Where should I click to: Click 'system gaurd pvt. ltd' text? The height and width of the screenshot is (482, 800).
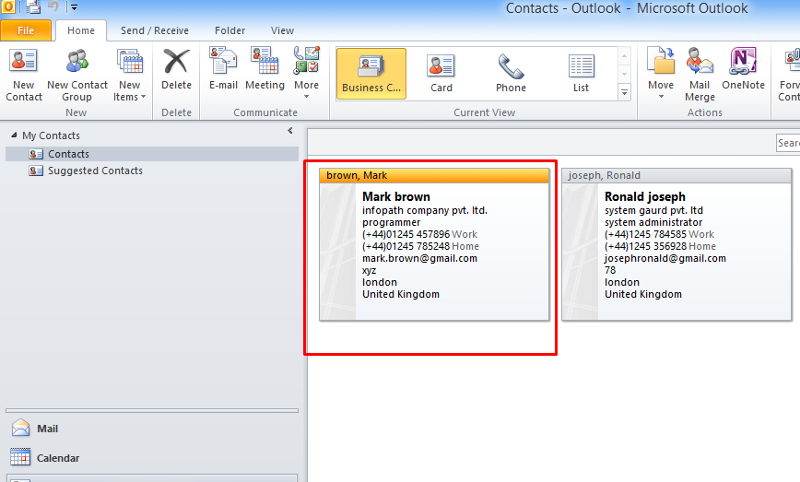(654, 210)
